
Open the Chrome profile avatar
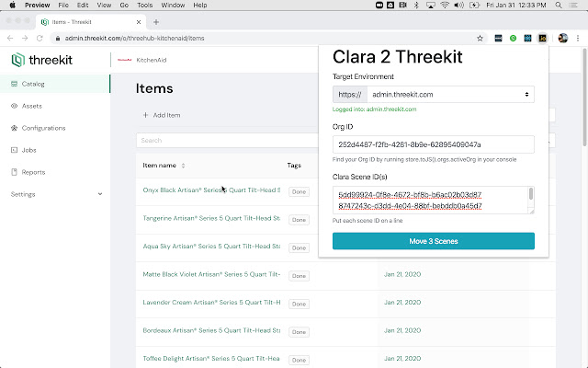(x=563, y=38)
